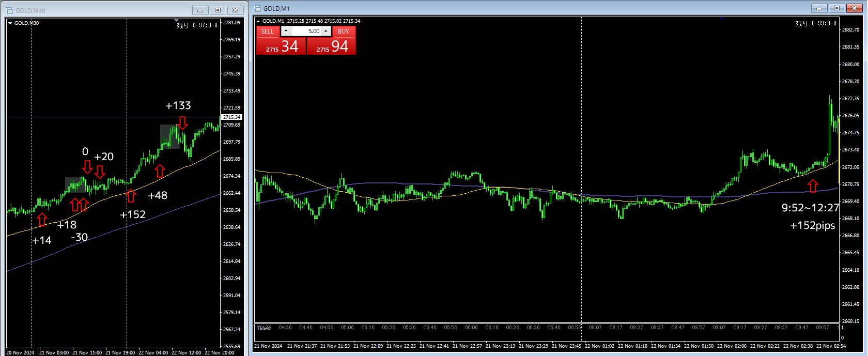This screenshot has height=356, width=868.
Task: Click the SELL button in one-click trading panel
Action: tap(268, 31)
